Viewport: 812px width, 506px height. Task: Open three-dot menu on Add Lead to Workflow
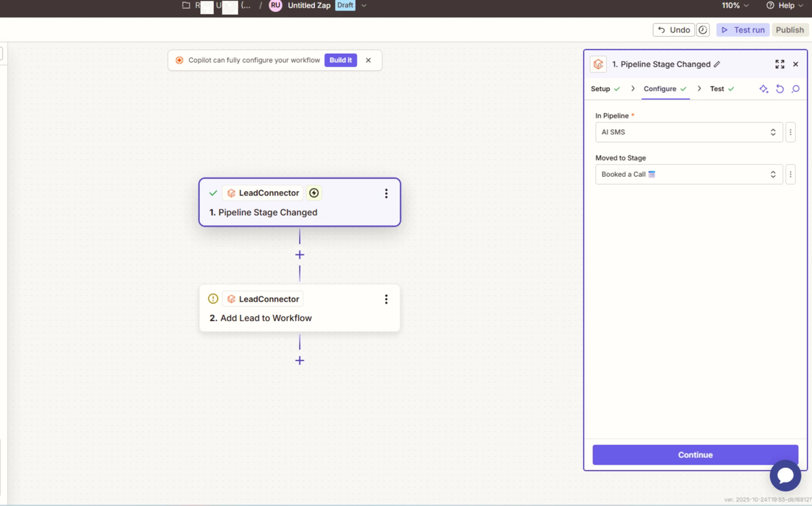(386, 299)
